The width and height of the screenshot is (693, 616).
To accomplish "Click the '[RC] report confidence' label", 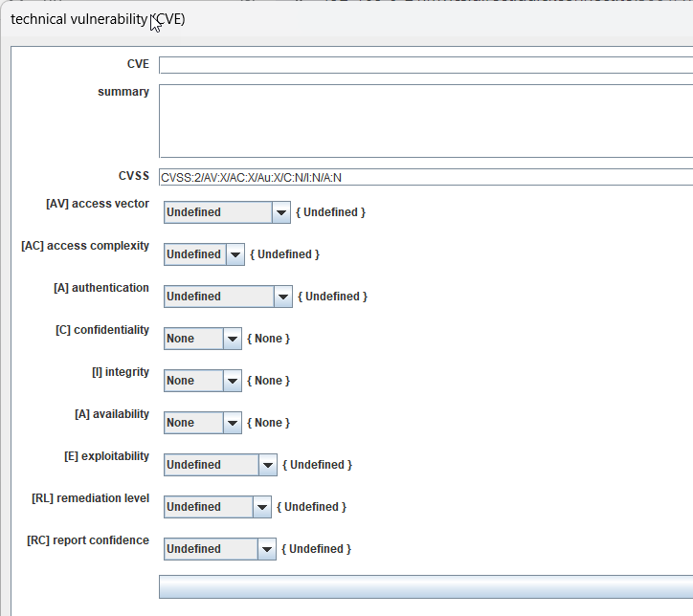I will coord(88,540).
